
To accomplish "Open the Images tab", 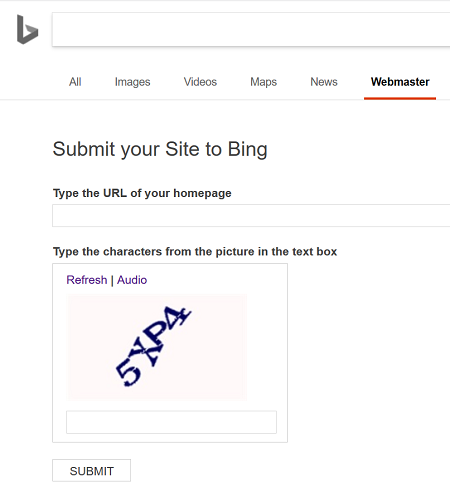I will [x=132, y=82].
